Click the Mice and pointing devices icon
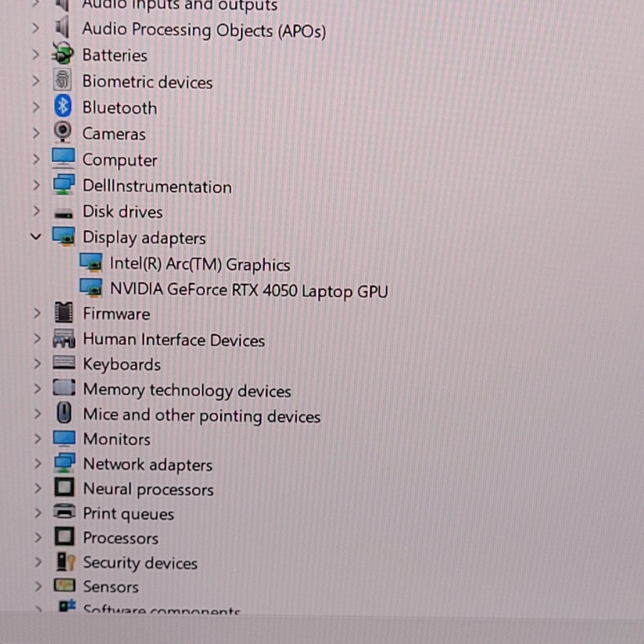 [x=64, y=413]
